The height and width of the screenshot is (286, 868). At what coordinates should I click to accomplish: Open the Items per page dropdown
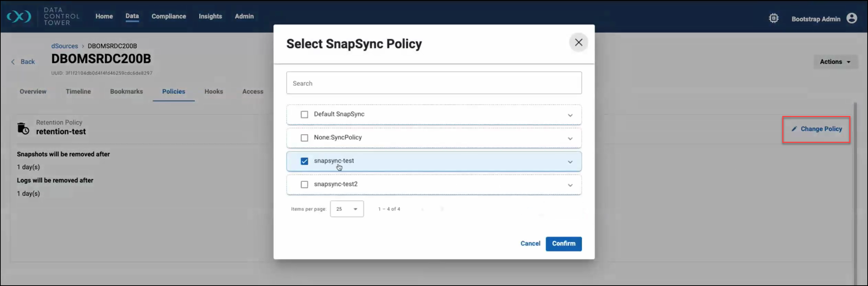tap(347, 209)
